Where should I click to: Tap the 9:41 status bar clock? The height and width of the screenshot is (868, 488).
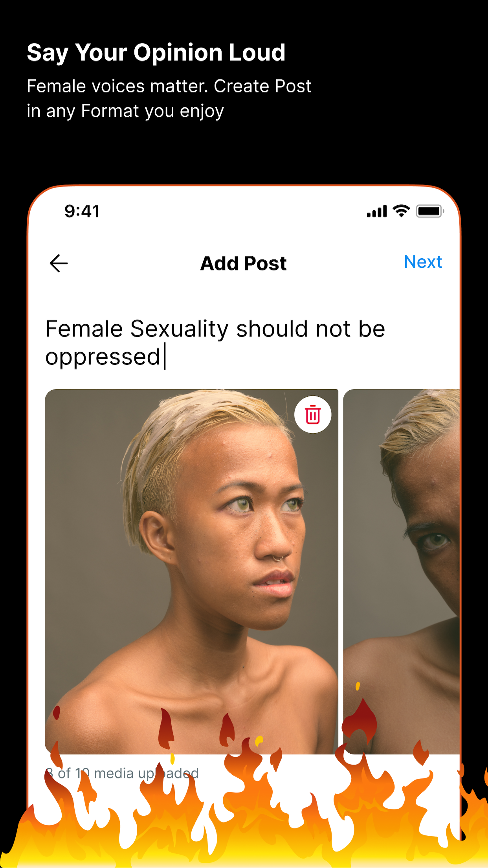click(x=82, y=211)
